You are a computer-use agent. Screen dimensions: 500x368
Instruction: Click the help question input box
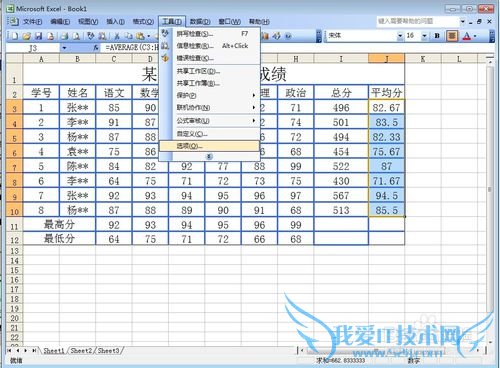click(x=418, y=22)
